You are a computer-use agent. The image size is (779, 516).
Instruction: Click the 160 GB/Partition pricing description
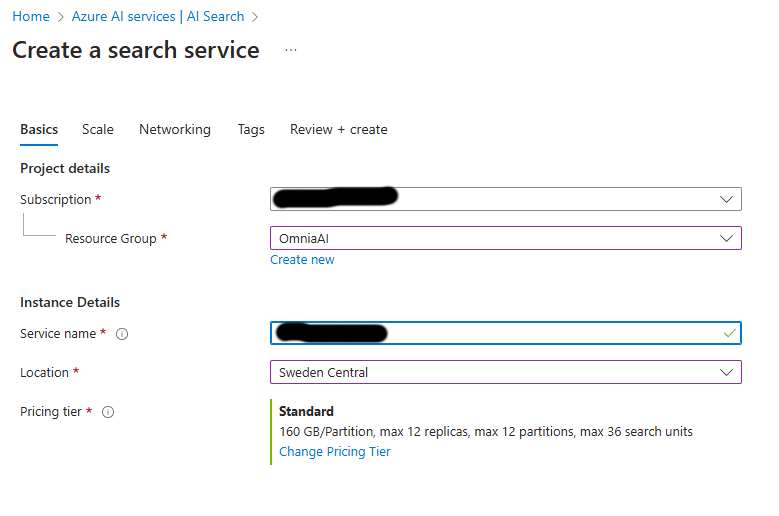(x=486, y=432)
